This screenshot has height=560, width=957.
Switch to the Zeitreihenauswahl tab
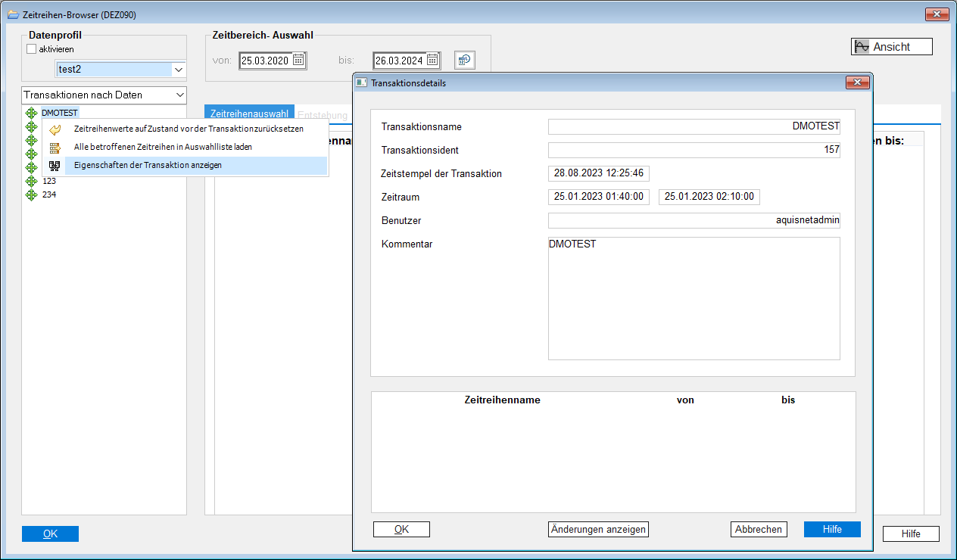[x=249, y=114]
